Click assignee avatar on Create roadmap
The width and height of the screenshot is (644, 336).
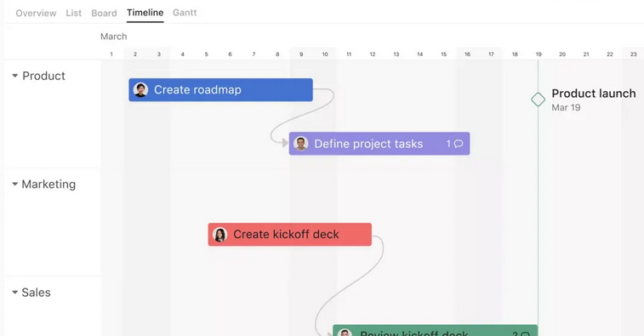pyautogui.click(x=140, y=90)
